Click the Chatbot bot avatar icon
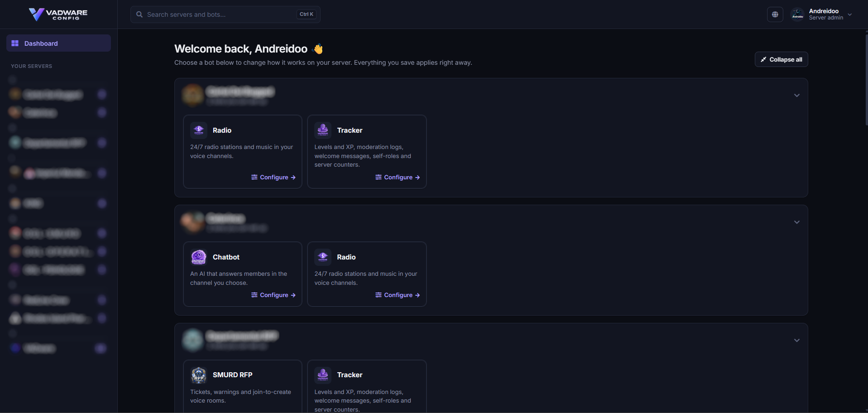This screenshot has height=413, width=868. 199,257
